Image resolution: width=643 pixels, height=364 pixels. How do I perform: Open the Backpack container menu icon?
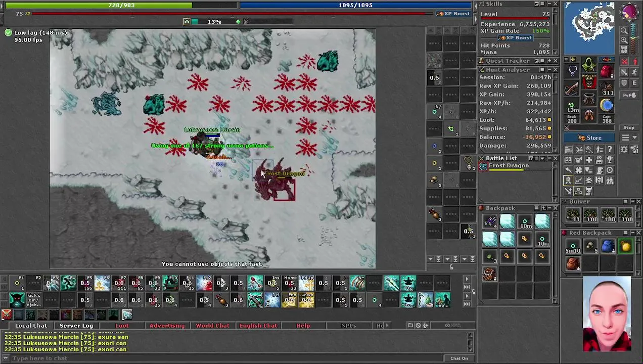point(536,208)
